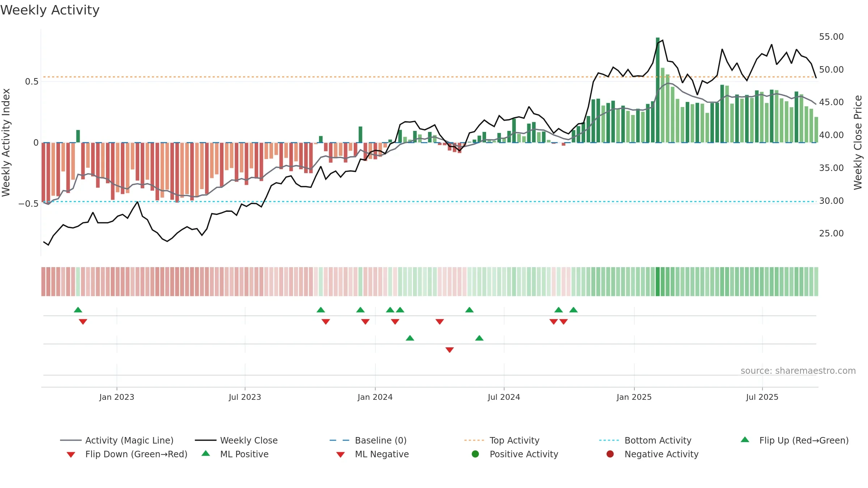Image resolution: width=868 pixels, height=488 pixels.
Task: Toggle the Weekly Close legend entry
Action: pos(236,440)
